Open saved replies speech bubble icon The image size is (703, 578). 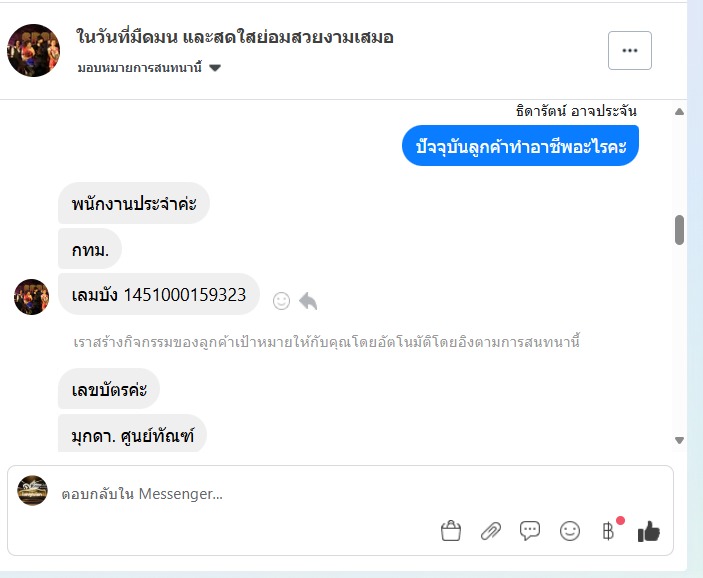(530, 531)
